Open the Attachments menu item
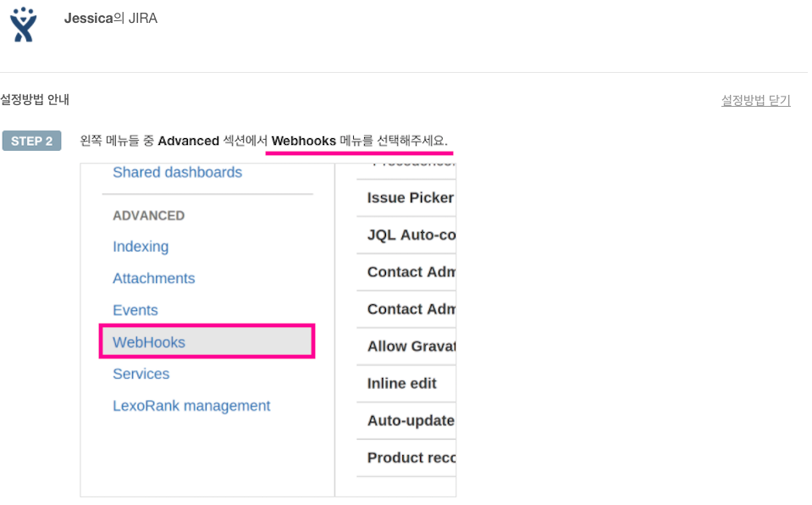Viewport: 812px width, 505px height. (x=153, y=278)
